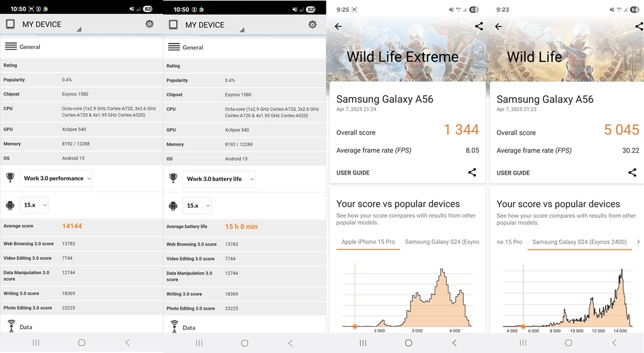Tap Wild Life score distribution chart
The image size is (644, 353).
click(x=568, y=298)
